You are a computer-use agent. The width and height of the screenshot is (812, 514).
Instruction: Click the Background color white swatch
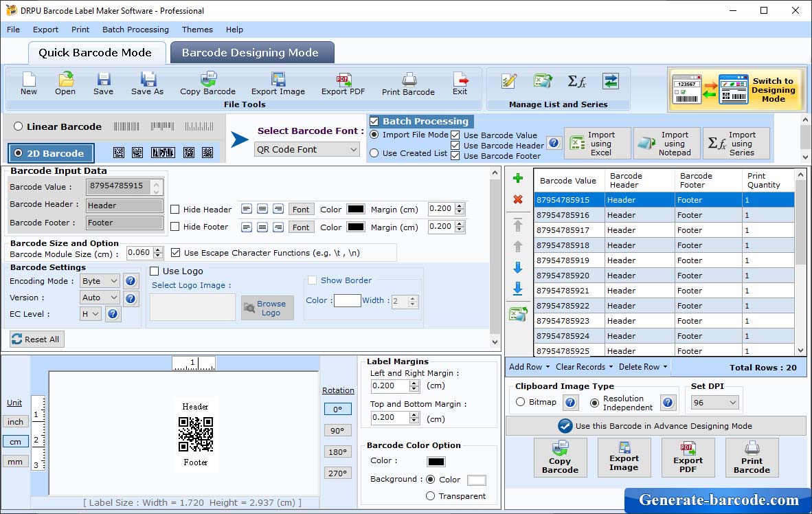tap(477, 480)
